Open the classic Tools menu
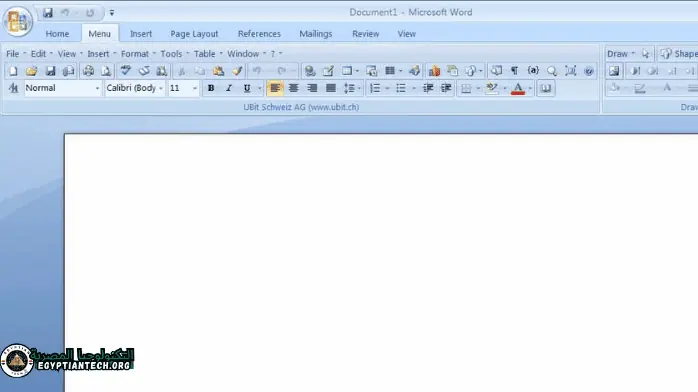698x392 pixels. [174, 54]
